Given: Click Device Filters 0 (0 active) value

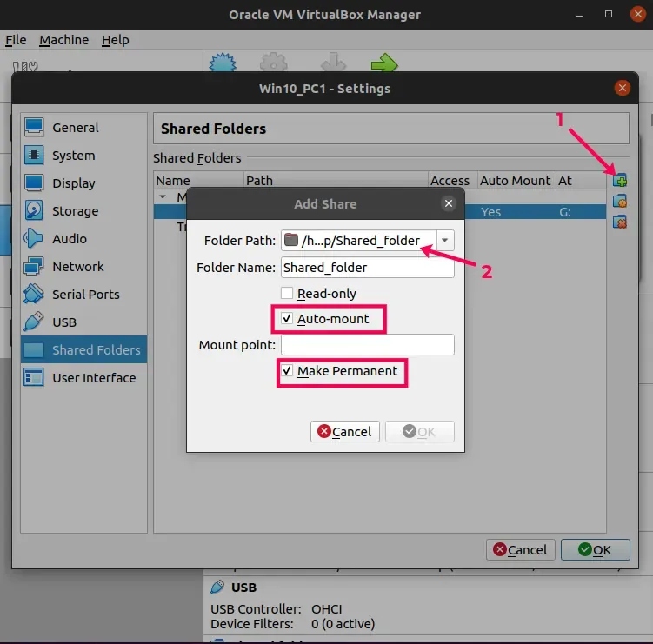Looking at the screenshot, I should 343,624.
